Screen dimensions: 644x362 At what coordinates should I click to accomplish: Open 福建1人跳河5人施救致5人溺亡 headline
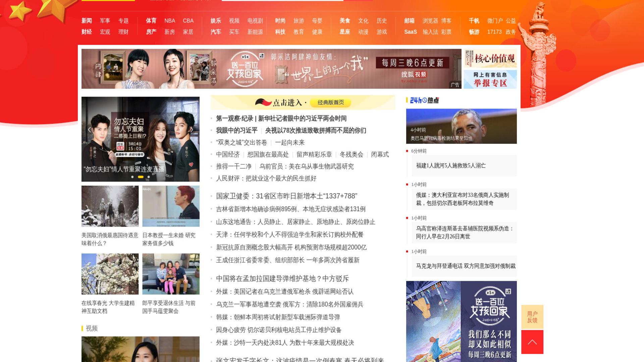[x=451, y=166]
